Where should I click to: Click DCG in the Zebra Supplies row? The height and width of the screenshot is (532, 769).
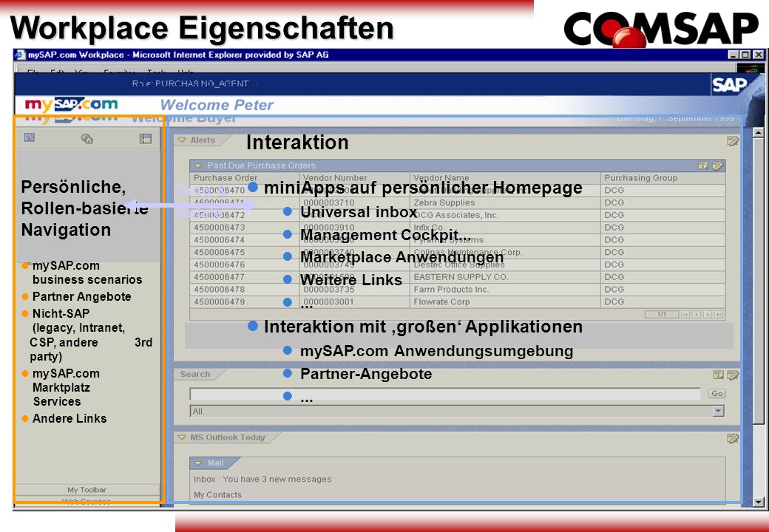(x=614, y=202)
